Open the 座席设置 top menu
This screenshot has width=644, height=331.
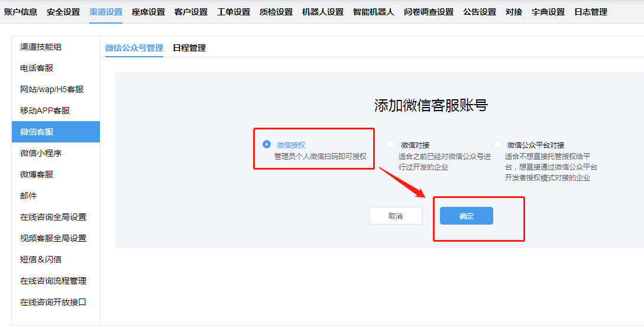(x=148, y=12)
